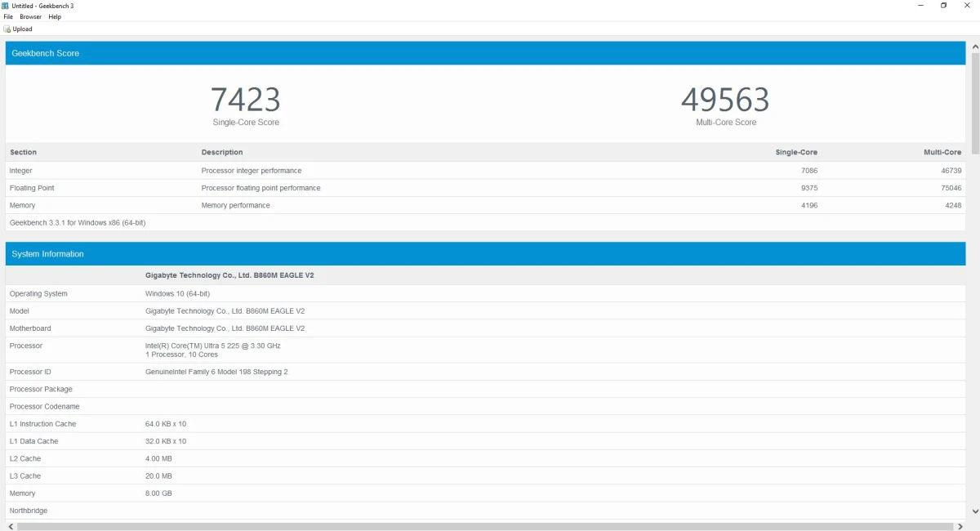Click the Processor integer performance description
The image size is (980, 531).
click(252, 171)
